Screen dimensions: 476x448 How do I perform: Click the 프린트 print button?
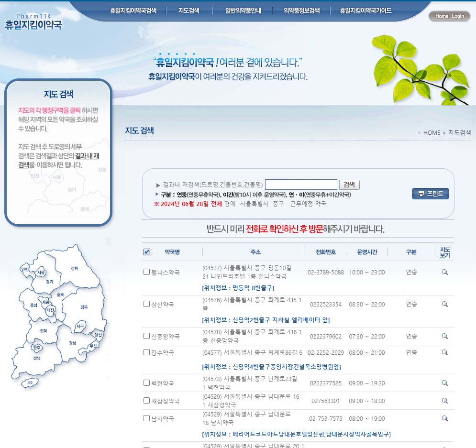point(430,193)
